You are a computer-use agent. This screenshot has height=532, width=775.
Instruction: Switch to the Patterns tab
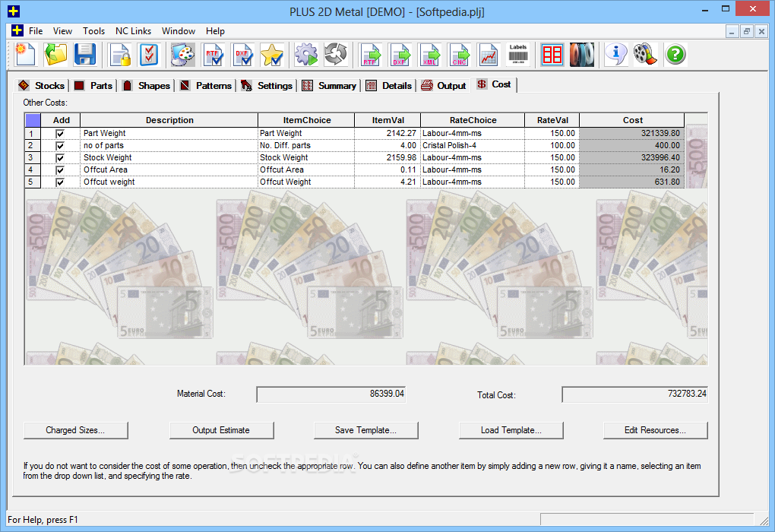pyautogui.click(x=206, y=86)
